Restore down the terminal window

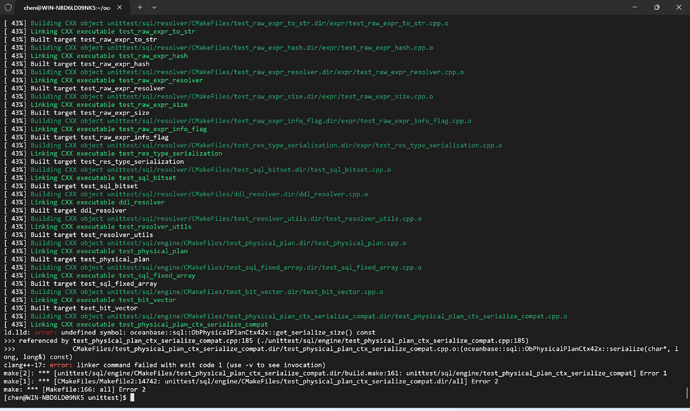tap(657, 7)
